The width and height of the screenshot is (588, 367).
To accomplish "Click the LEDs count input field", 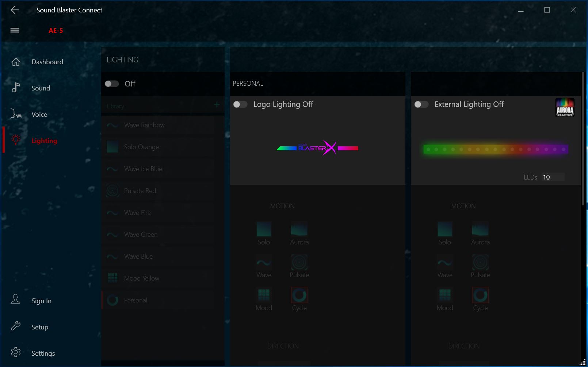I will pos(553,177).
